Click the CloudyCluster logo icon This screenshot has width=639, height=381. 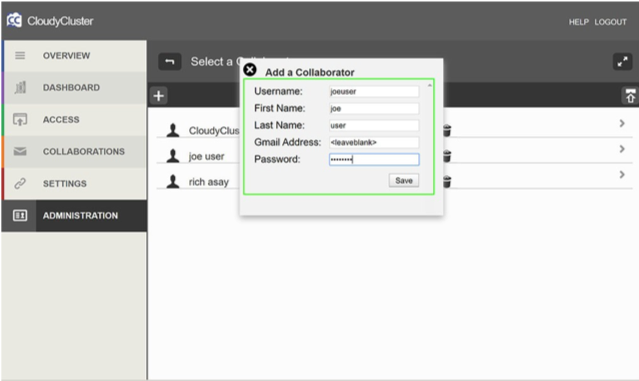14,20
